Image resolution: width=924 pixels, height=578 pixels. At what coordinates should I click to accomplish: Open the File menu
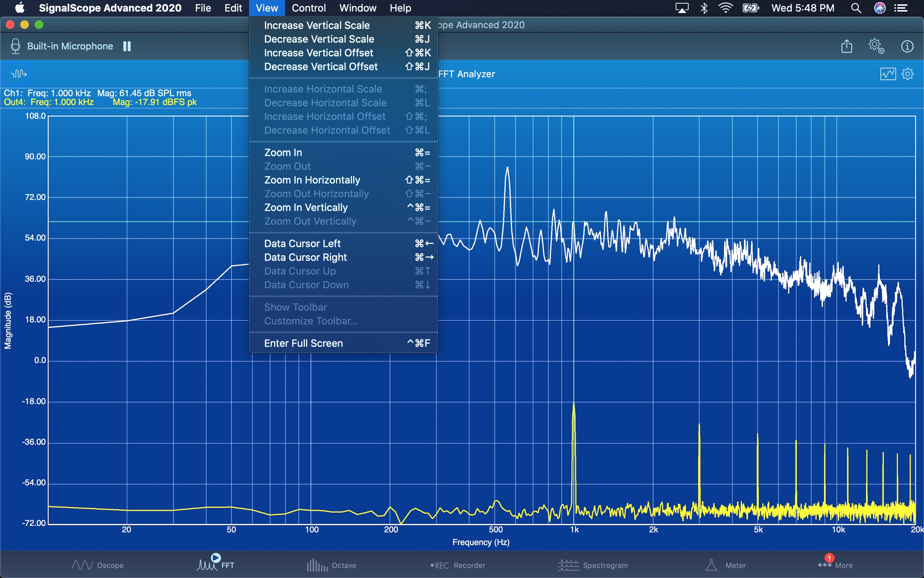pyautogui.click(x=203, y=8)
